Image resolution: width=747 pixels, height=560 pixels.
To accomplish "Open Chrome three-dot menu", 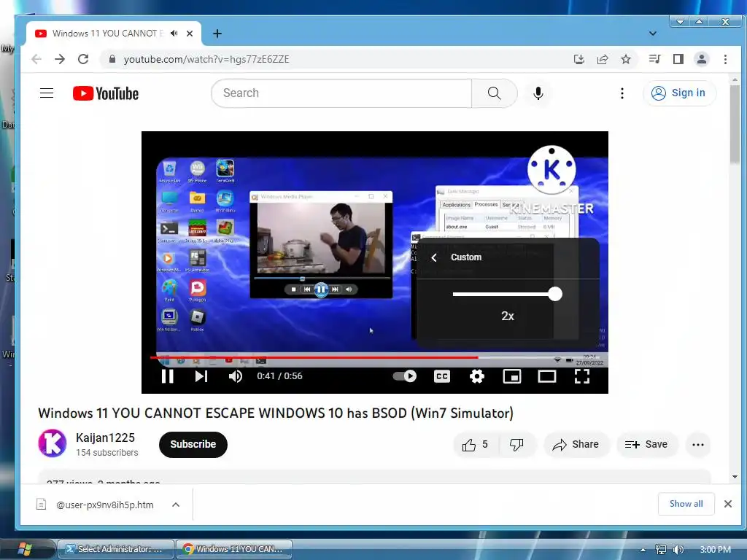I will (x=726, y=59).
